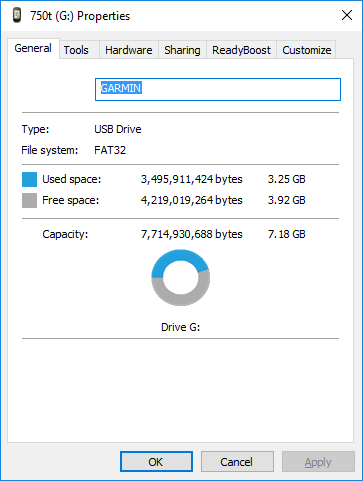Image resolution: width=363 pixels, height=481 pixels.
Task: Click the Free space bytes value
Action: point(191,200)
